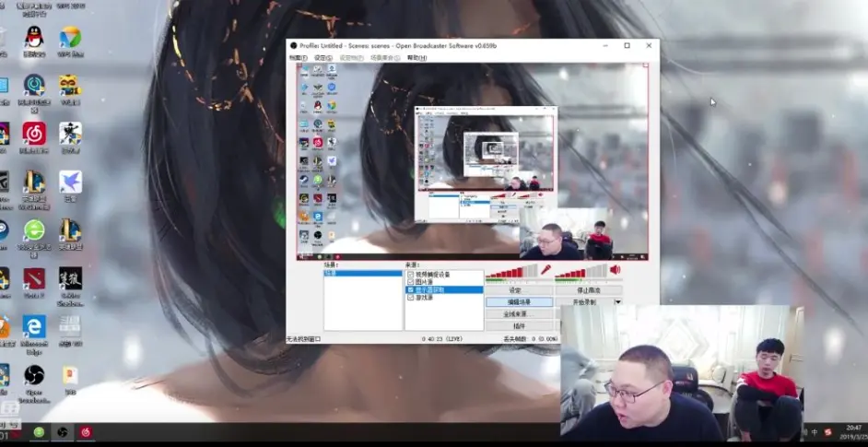This screenshot has height=447, width=868.
Task: Click green 360 browser taskbar icon
Action: pos(39,432)
